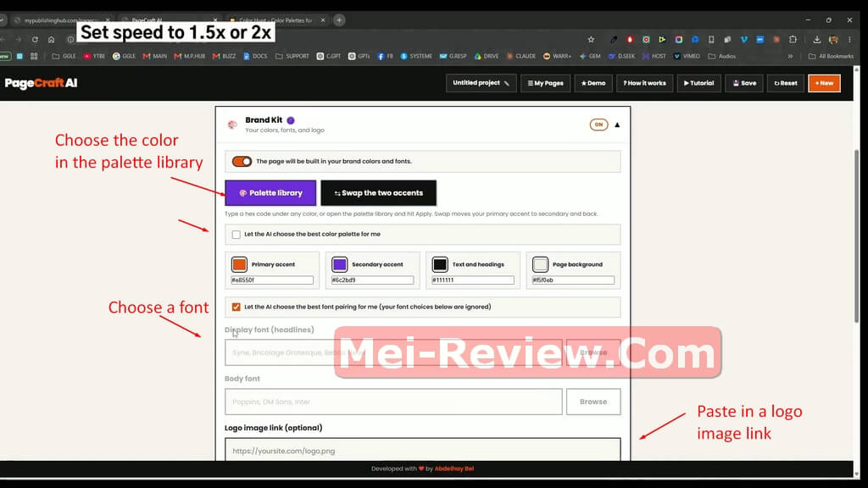
Task: Create a new page with + New
Action: coord(824,83)
